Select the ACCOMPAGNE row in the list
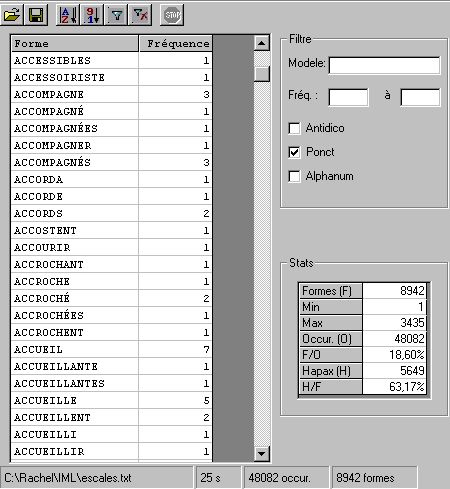Screen dimensions: 450x489 point(112,94)
